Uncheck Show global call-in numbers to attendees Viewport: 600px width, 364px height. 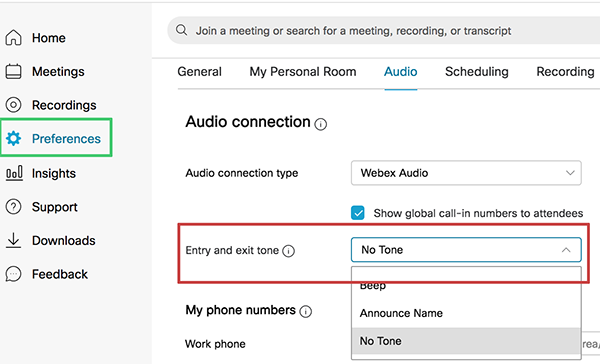358,213
